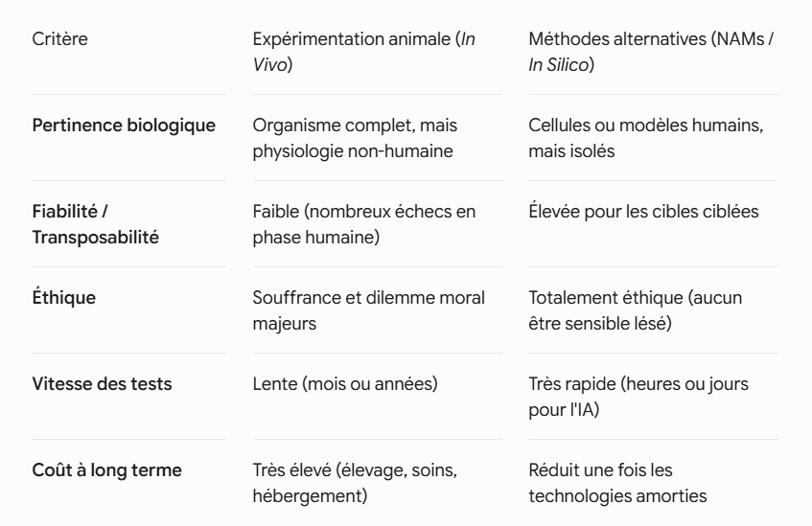Click the cell 'Souffrance et dilemme moral majeurs'
The width and height of the screenshot is (812, 526).
(x=369, y=310)
